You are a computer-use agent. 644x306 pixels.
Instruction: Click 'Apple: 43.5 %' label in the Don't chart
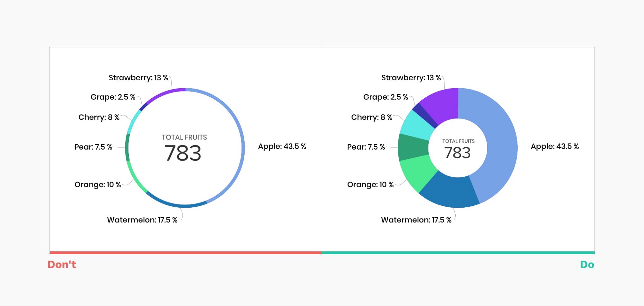[282, 146]
